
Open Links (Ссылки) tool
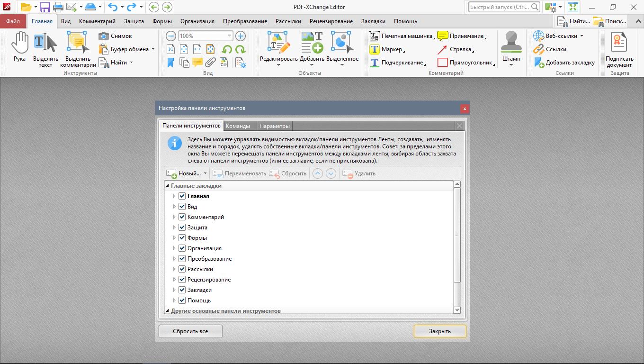pos(550,49)
